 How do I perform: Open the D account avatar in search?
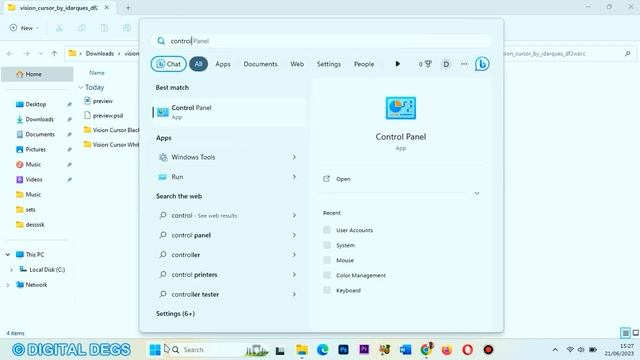point(446,64)
